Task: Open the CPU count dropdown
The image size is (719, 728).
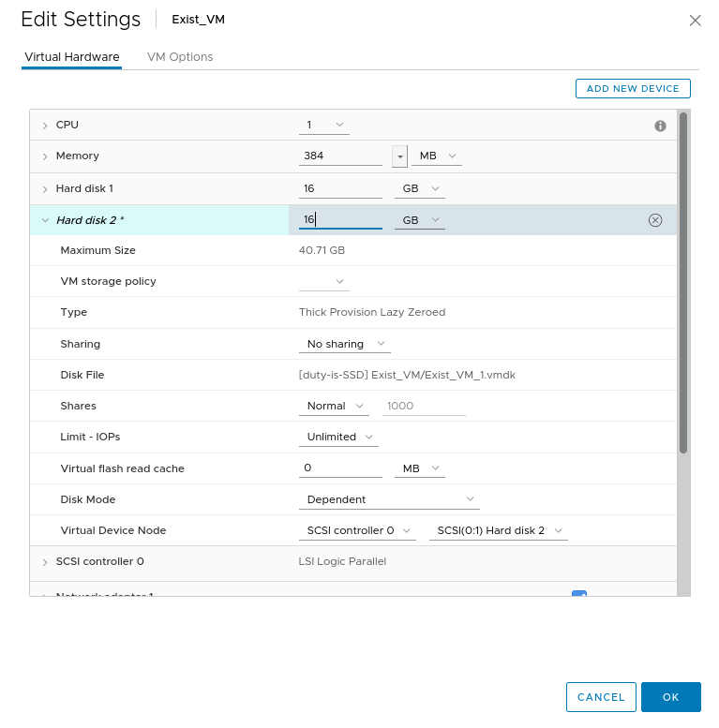Action: [324, 125]
